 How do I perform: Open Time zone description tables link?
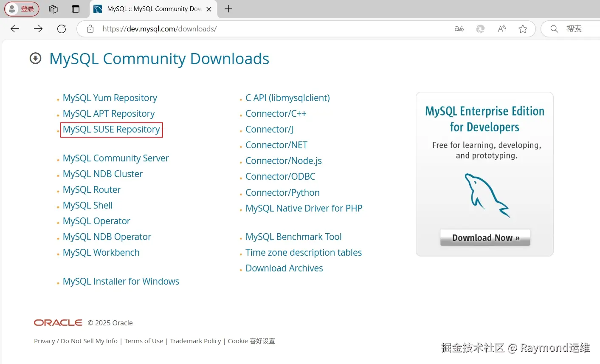[x=304, y=252]
